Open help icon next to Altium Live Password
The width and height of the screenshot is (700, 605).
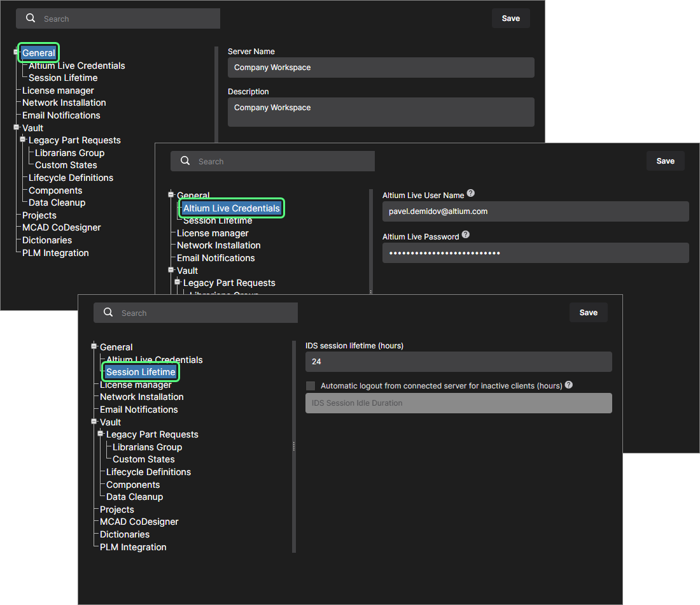pos(466,234)
